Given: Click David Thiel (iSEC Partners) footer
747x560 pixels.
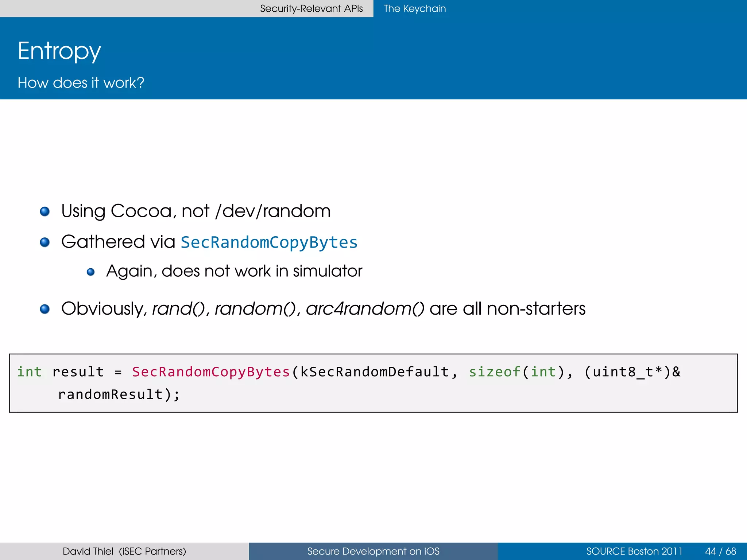Looking at the screenshot, I should point(124,551).
